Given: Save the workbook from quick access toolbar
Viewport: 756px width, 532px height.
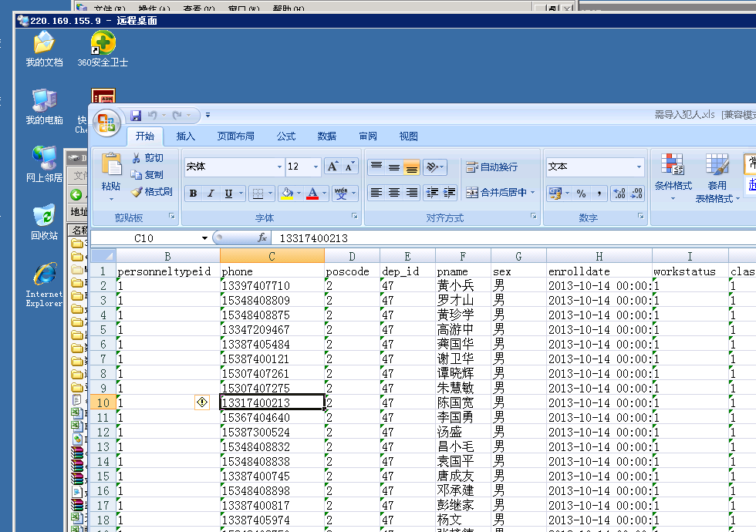Looking at the screenshot, I should [136, 115].
